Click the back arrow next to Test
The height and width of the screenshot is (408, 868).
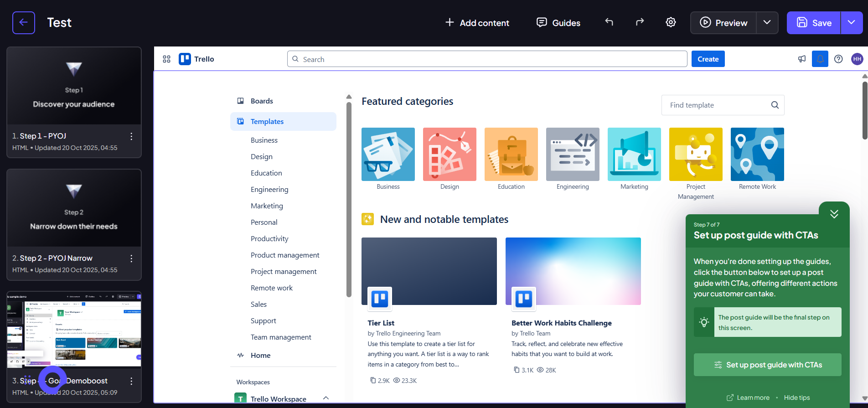(x=24, y=23)
